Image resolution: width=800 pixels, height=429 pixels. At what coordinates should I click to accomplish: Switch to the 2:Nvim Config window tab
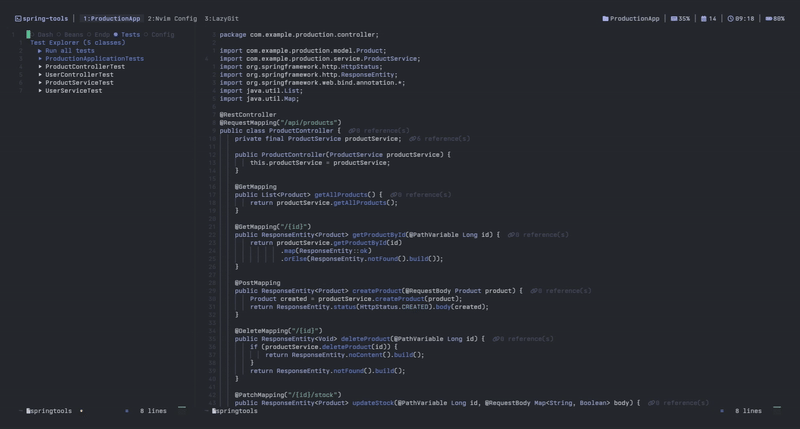pos(172,18)
